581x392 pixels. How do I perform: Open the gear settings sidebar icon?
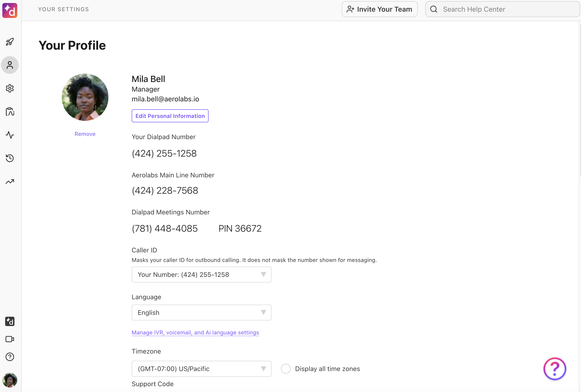tap(10, 88)
